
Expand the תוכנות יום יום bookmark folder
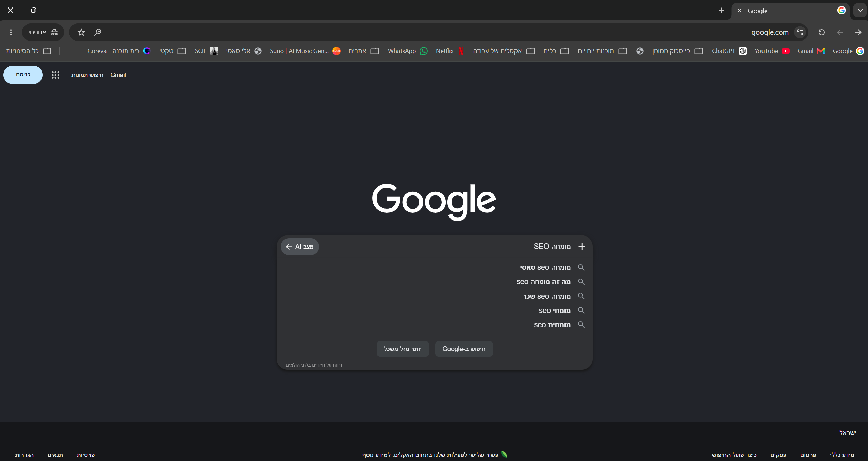click(602, 51)
